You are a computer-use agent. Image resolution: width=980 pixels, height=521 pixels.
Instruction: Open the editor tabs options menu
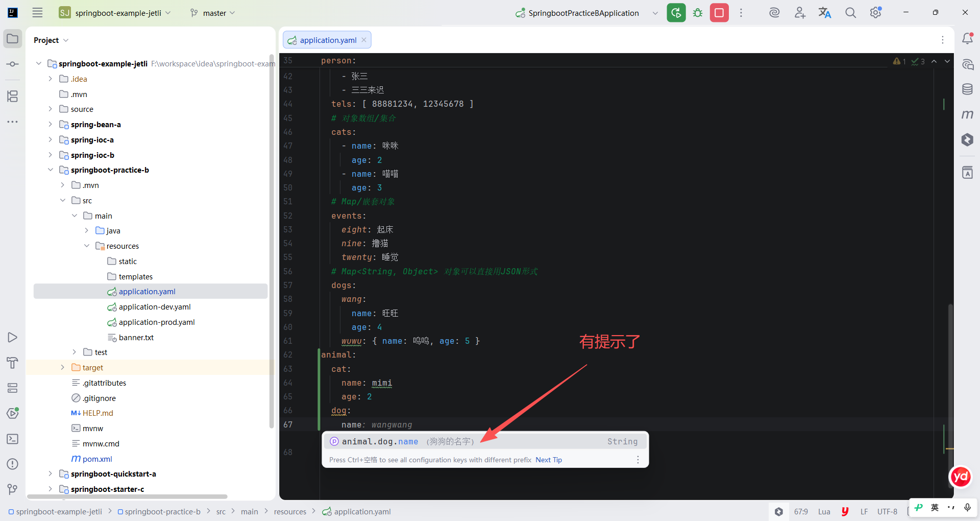pyautogui.click(x=943, y=40)
